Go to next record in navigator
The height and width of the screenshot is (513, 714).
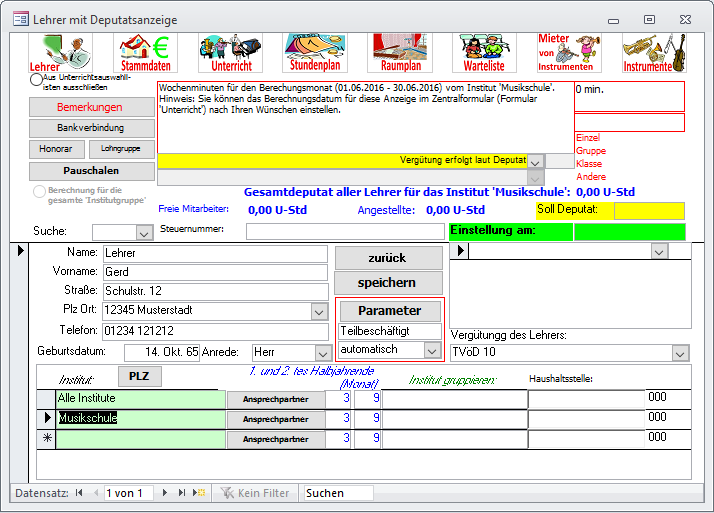tap(166, 493)
